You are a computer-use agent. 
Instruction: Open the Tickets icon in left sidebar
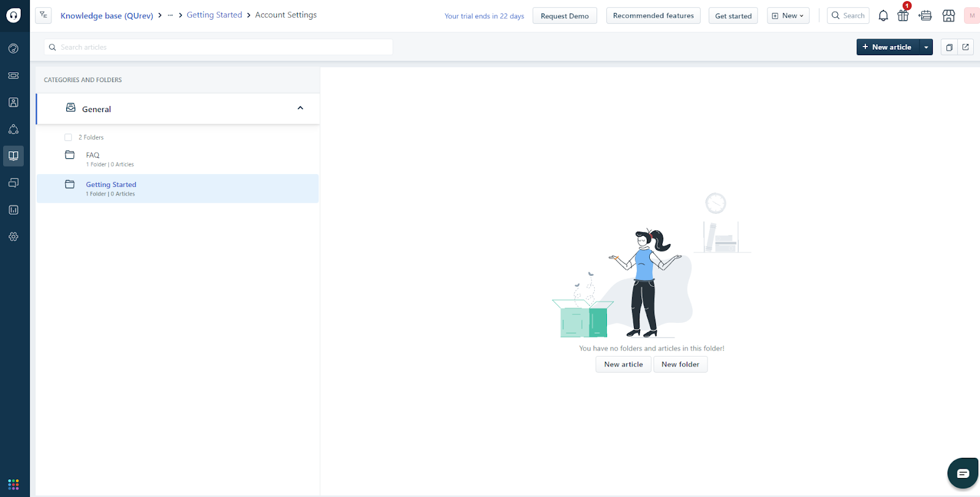click(13, 75)
